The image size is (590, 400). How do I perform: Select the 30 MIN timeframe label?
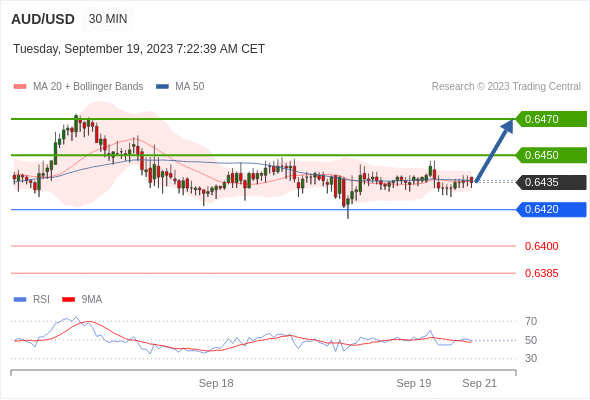click(108, 19)
